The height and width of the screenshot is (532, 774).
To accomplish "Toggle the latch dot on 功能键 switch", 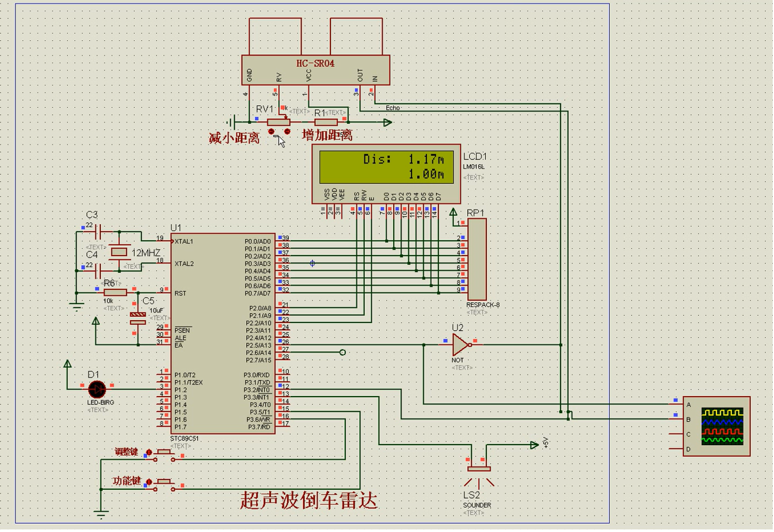I will (x=150, y=482).
